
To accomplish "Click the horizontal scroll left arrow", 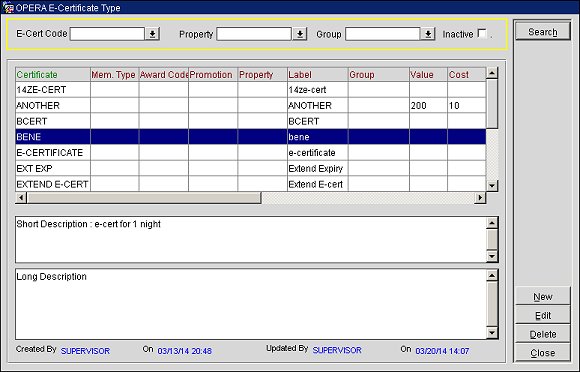I will coord(21,198).
